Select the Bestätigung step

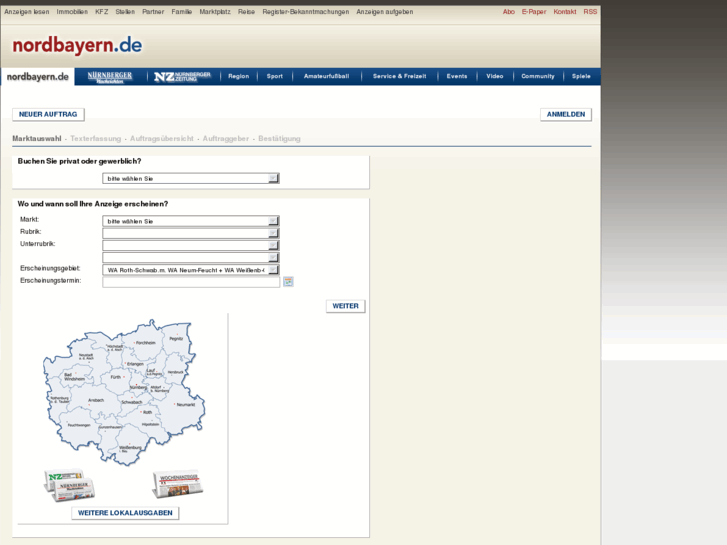click(x=280, y=139)
